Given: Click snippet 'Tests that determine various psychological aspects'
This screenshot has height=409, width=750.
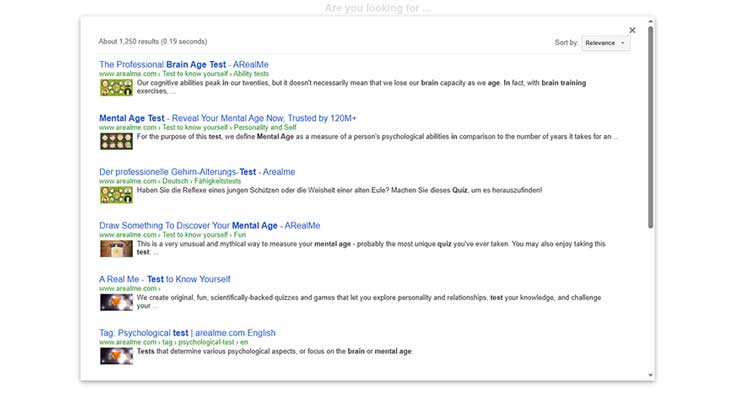Looking at the screenshot, I should click(x=275, y=351).
